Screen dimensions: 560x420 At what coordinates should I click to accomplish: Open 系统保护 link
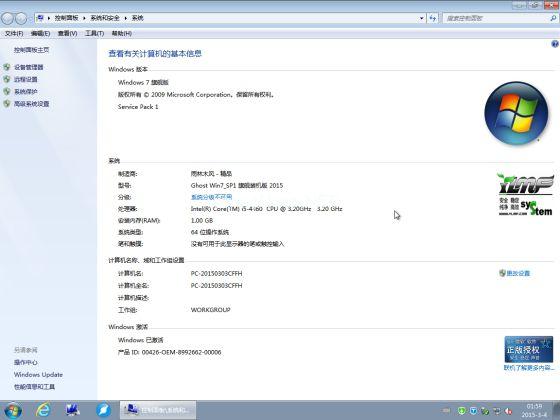point(26,91)
